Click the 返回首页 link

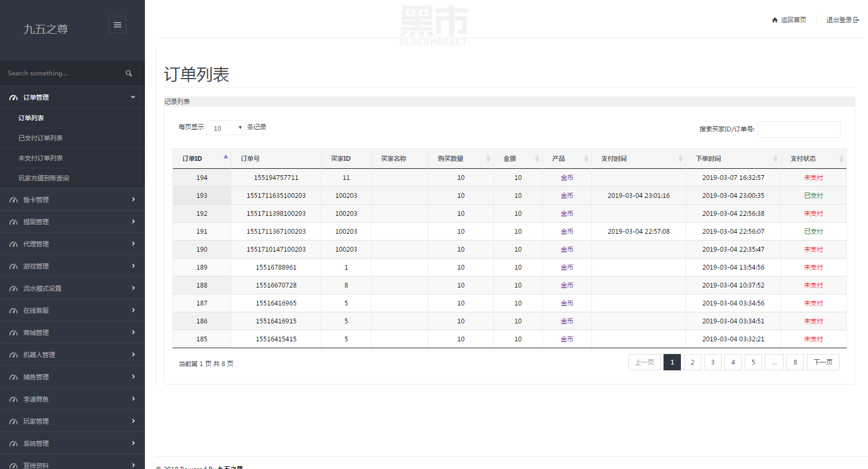(793, 20)
